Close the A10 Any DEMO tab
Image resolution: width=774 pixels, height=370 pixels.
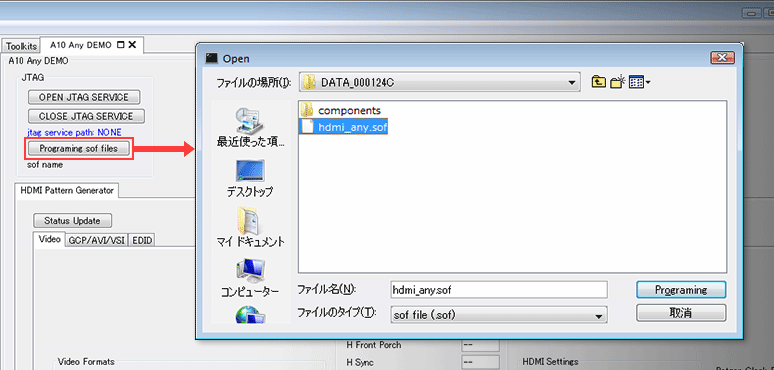tap(132, 45)
